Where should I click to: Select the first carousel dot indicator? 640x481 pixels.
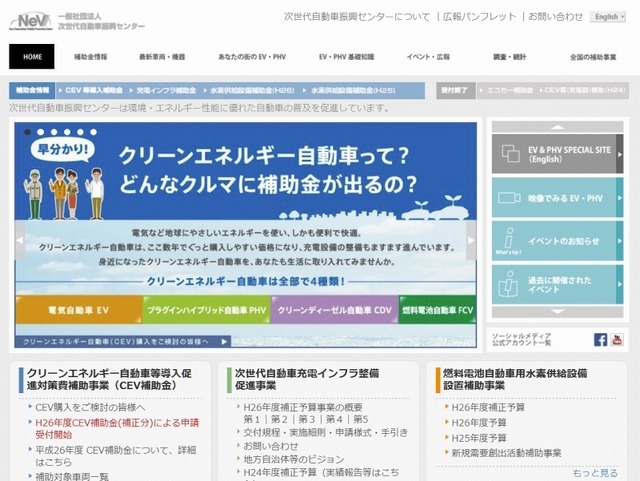(x=27, y=132)
